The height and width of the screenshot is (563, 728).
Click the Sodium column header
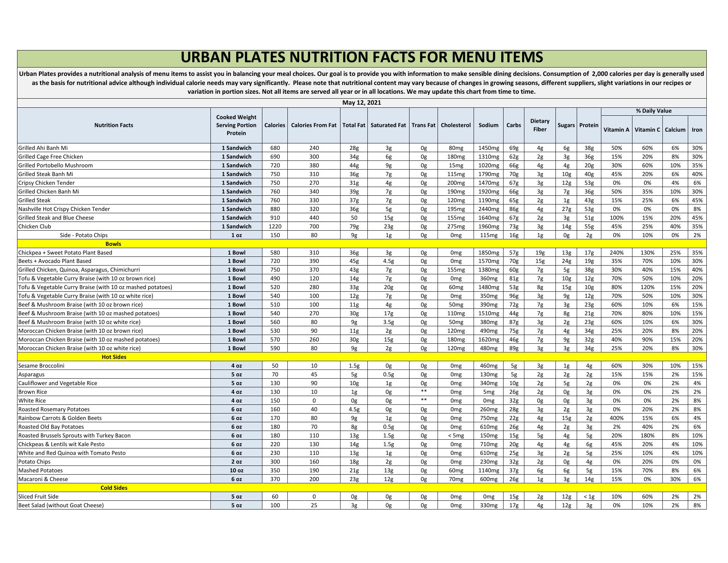[488, 125]
